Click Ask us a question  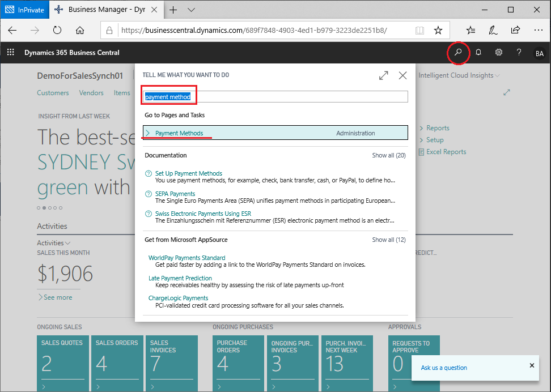(444, 368)
